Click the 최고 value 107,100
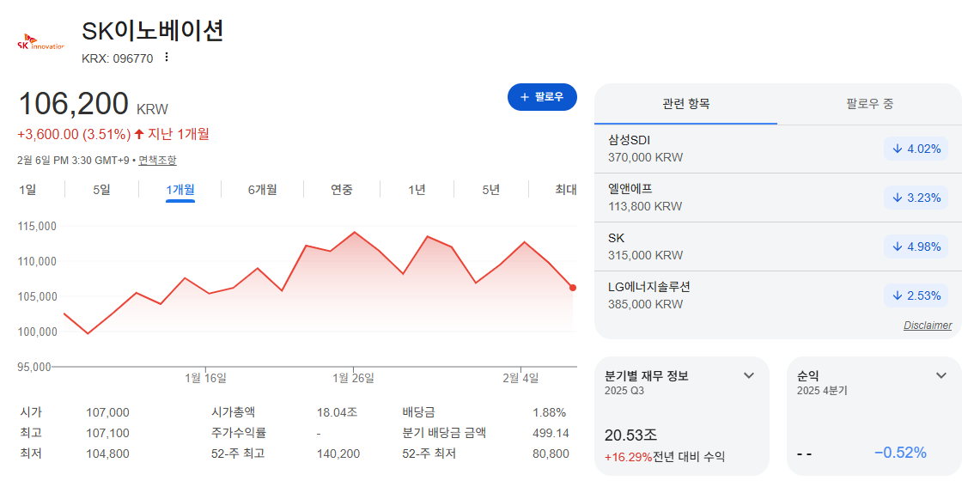Screen dimensions: 980x487 coord(107,433)
